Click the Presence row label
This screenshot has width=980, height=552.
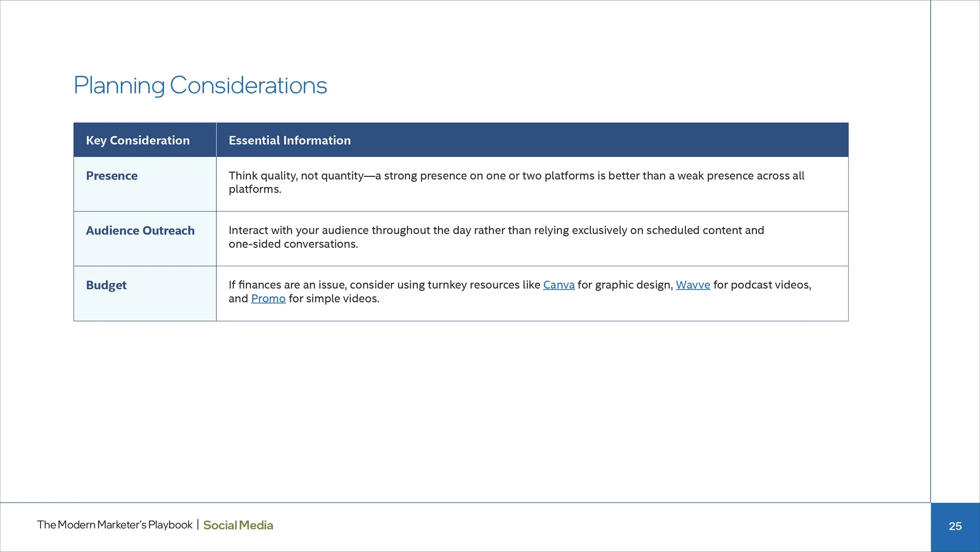click(x=112, y=176)
